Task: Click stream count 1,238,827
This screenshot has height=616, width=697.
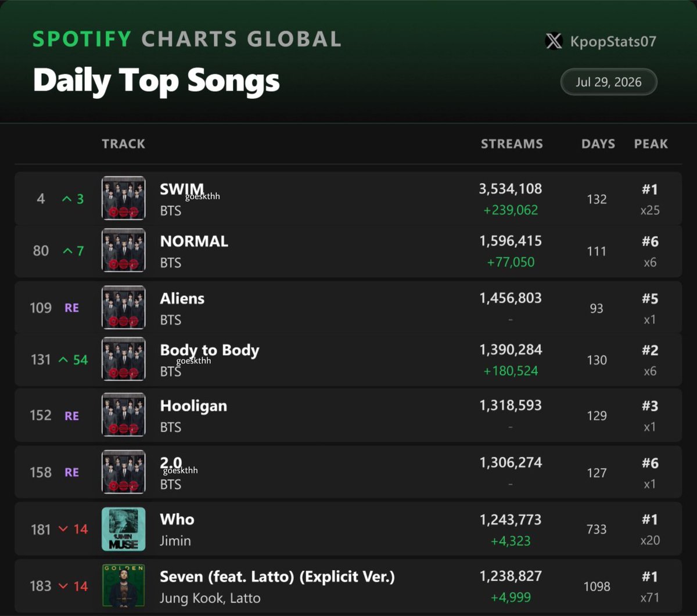Action: (511, 576)
